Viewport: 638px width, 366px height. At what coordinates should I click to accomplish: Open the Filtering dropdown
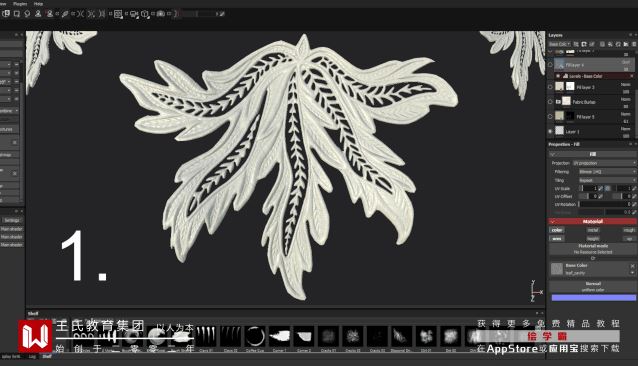(607, 172)
